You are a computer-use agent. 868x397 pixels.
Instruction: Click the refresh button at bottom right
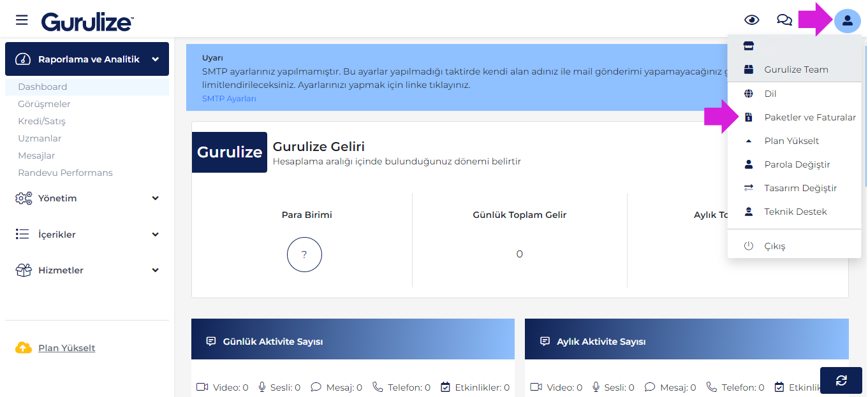click(x=841, y=380)
